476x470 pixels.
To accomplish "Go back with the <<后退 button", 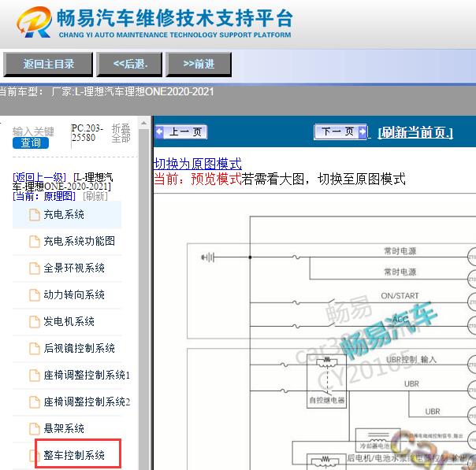I will (x=129, y=64).
